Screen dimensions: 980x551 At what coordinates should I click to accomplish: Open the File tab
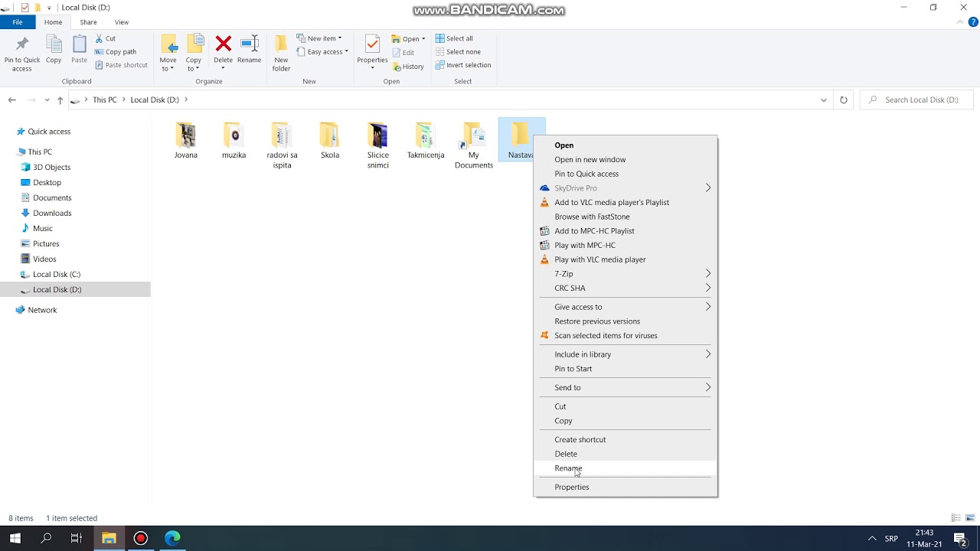point(17,22)
